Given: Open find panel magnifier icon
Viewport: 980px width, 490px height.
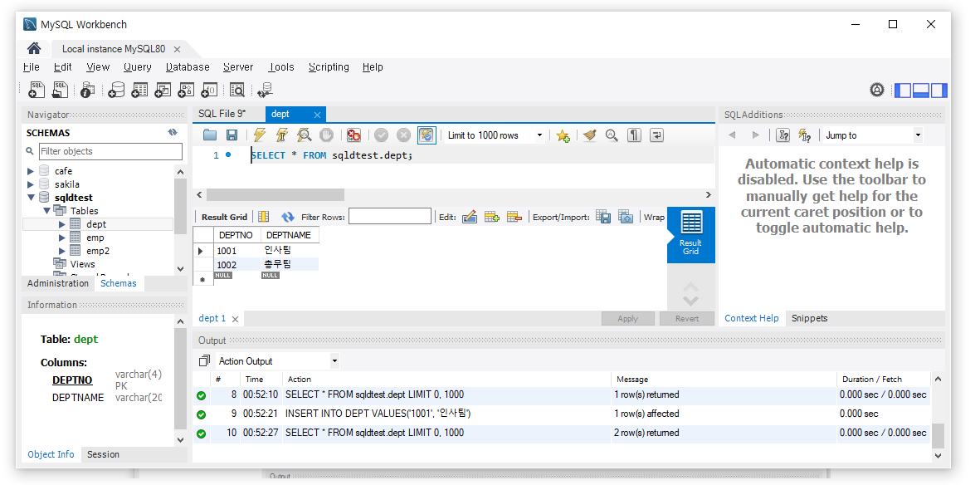Looking at the screenshot, I should coord(612,135).
